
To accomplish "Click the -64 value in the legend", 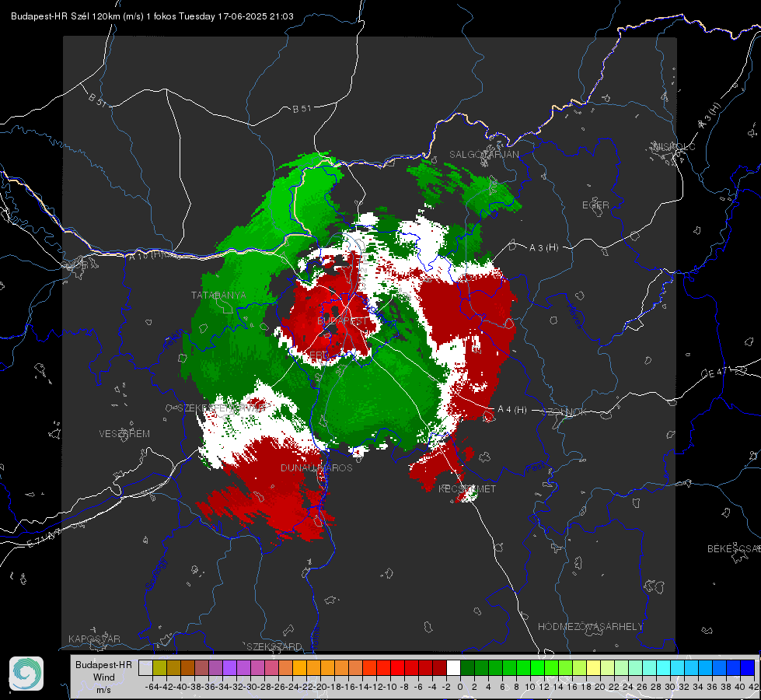I will (x=152, y=687).
